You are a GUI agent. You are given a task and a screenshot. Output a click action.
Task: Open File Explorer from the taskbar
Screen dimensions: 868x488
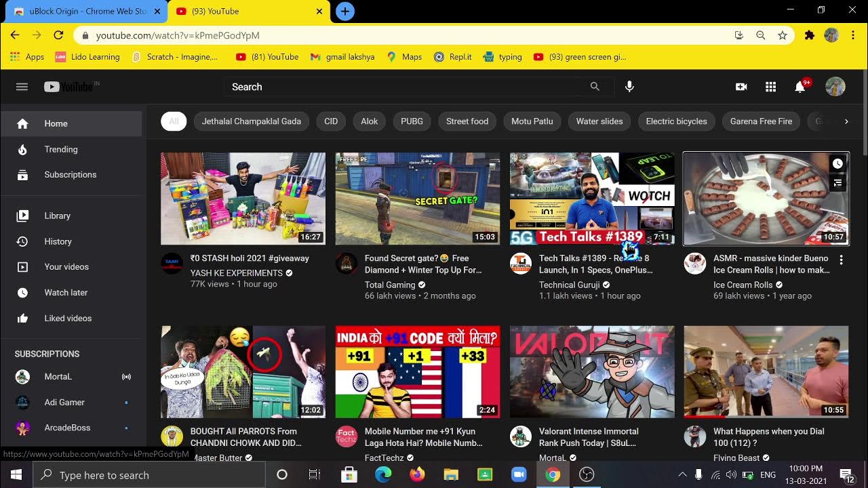click(x=451, y=475)
